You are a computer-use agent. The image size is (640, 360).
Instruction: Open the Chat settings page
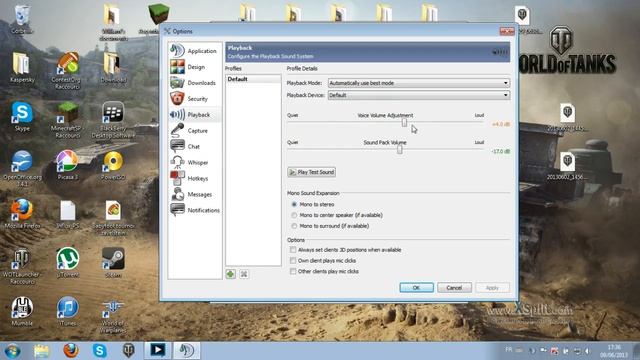pyautogui.click(x=195, y=147)
